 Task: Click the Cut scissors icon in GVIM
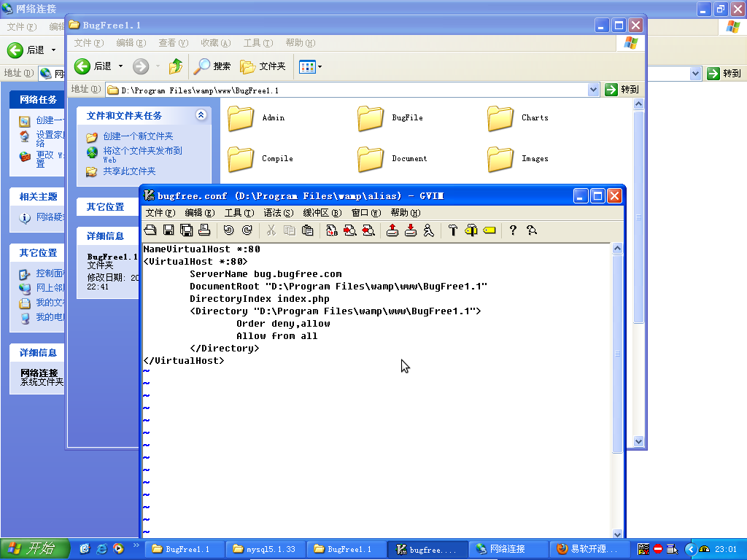271,230
